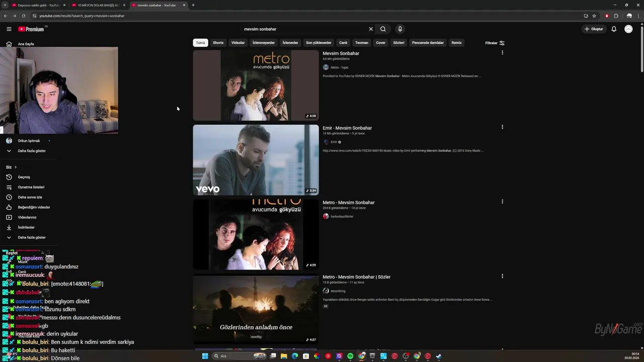
Task: Select the İzlenmeyenler filter chip
Action: pyautogui.click(x=264, y=43)
